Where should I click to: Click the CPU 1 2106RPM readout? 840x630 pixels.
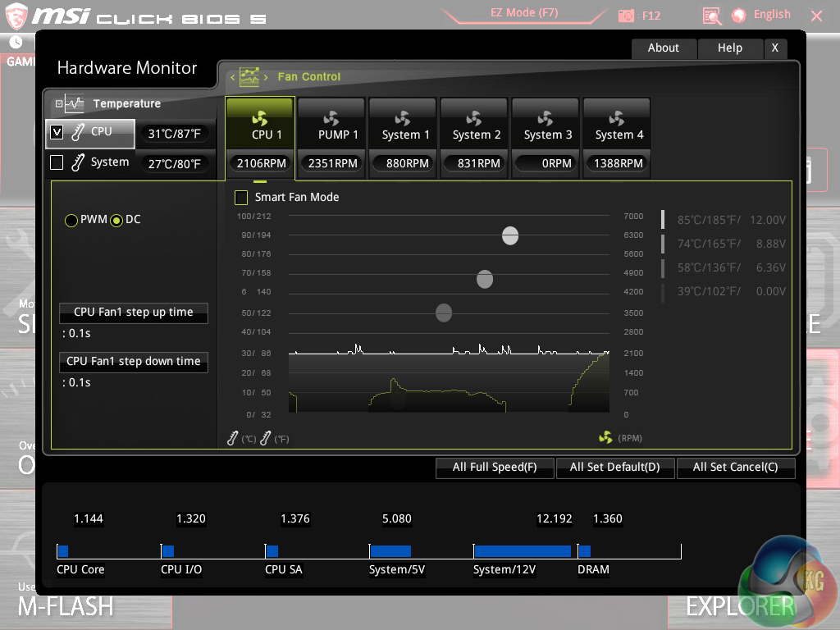[260, 163]
